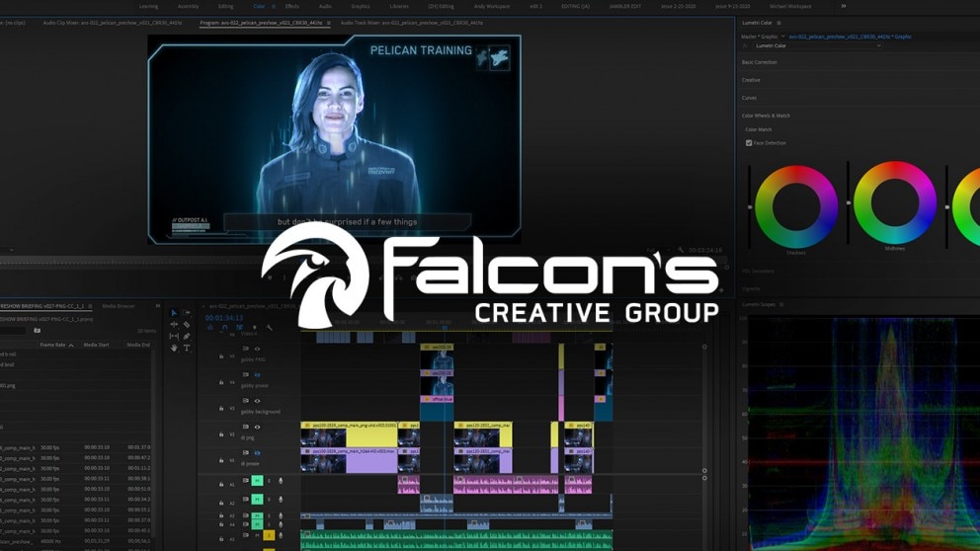Image resolution: width=980 pixels, height=551 pixels.
Task: Enable voice-over record on A2 track
Action: point(281,499)
